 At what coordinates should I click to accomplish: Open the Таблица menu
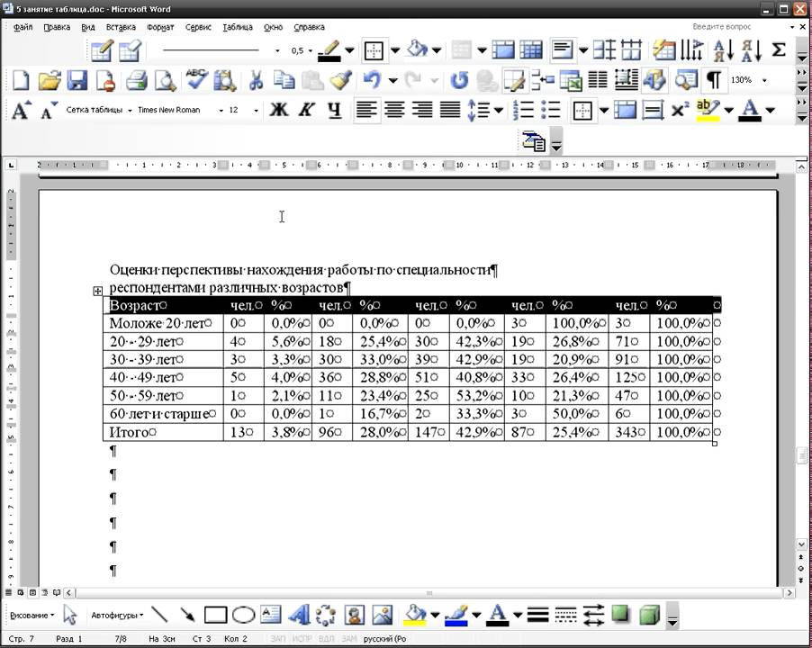point(237,27)
